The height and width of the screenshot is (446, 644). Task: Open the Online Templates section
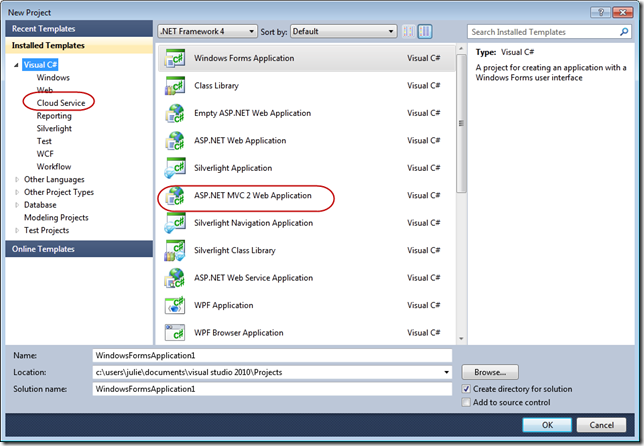click(79, 249)
